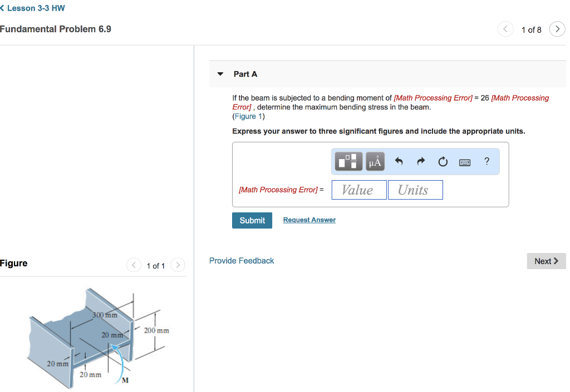Open the math templates palette icon
Image resolution: width=570 pixels, height=392 pixels.
347,161
